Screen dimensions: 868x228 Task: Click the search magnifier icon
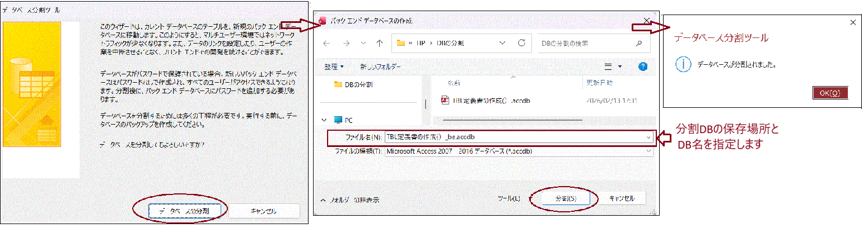click(x=638, y=43)
